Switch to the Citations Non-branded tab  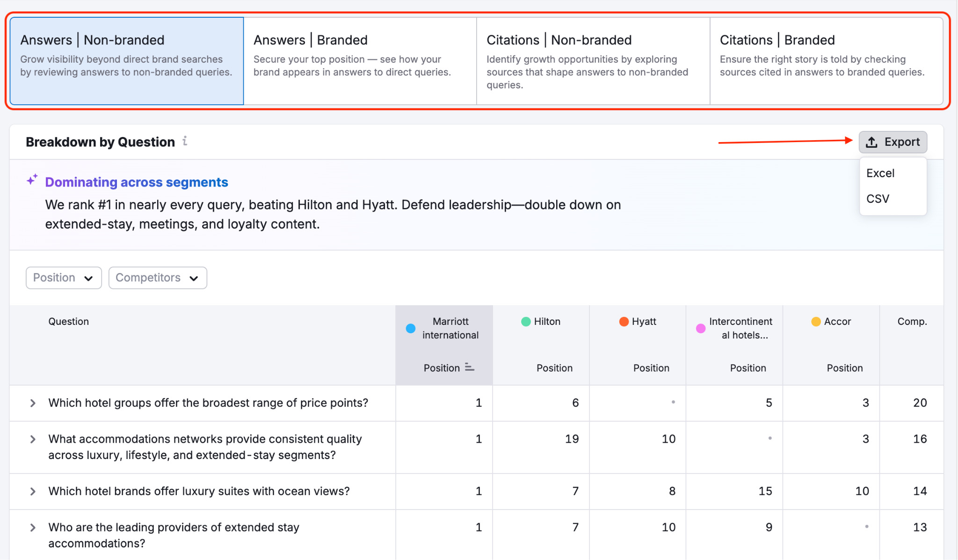pyautogui.click(x=592, y=60)
